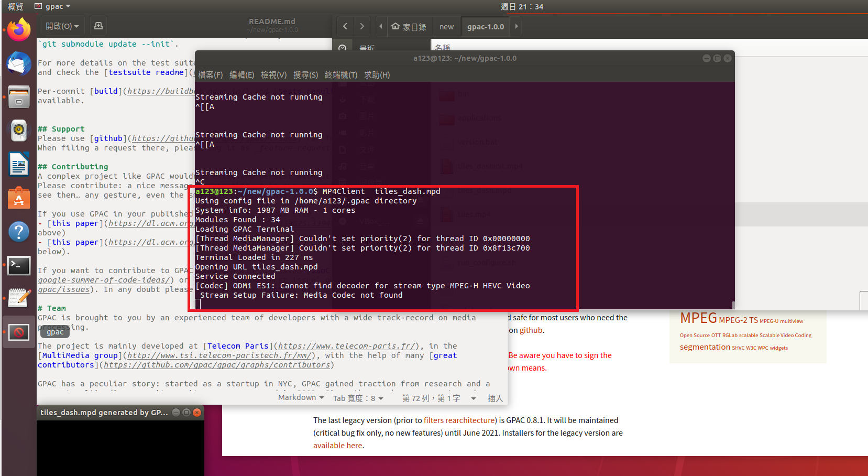868x476 pixels.
Task: Open the 終端機(T) menu in the terminal
Action: pyautogui.click(x=340, y=74)
